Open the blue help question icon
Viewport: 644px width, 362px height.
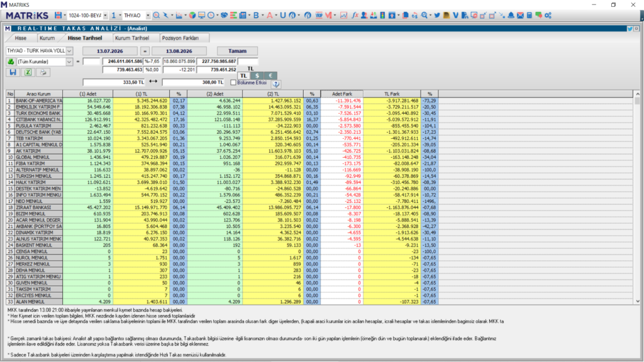pos(276,84)
